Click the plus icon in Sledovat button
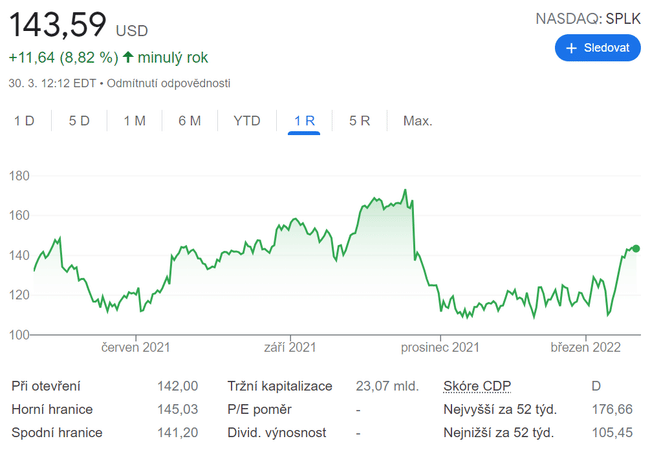650x450 pixels. click(572, 48)
